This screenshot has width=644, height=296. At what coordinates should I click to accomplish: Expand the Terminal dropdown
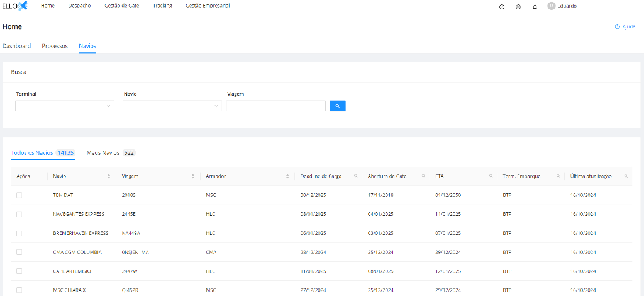click(65, 106)
